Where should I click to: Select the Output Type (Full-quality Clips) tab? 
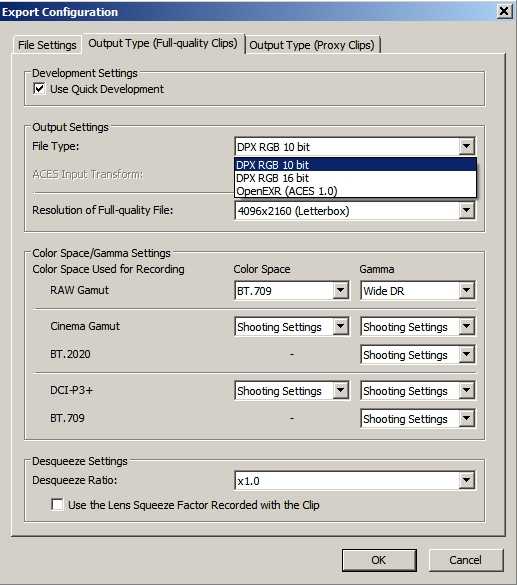(163, 43)
